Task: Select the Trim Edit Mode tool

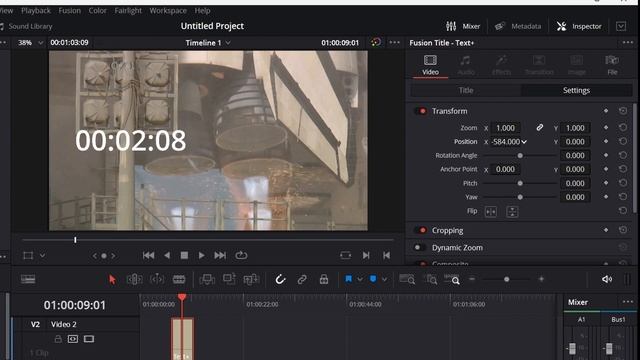Action: click(x=134, y=280)
